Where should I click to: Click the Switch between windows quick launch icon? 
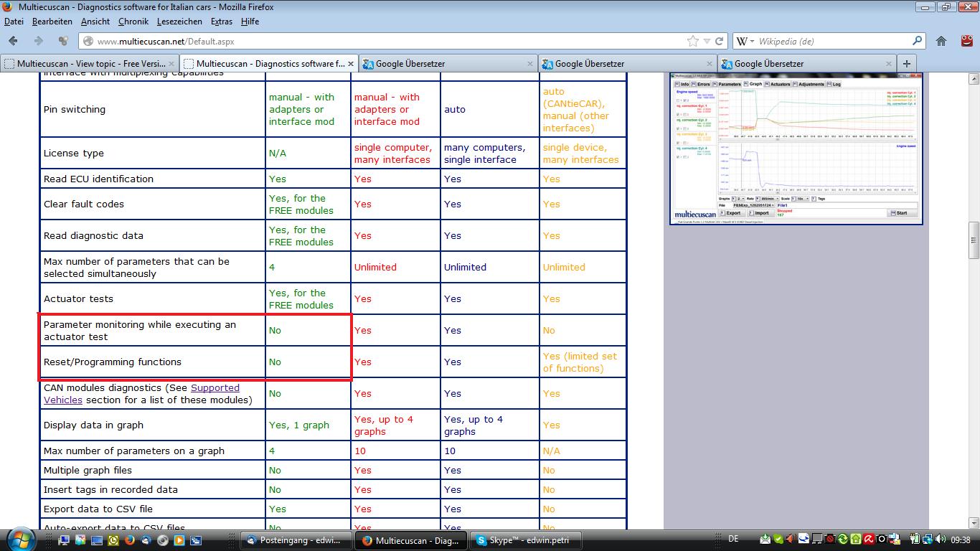(x=196, y=540)
